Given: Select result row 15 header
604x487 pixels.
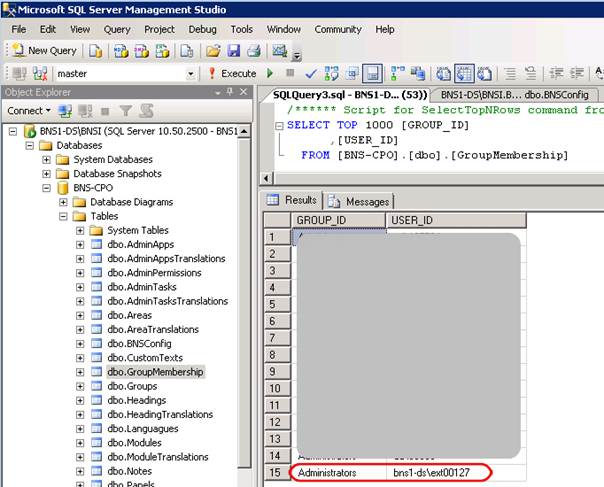Looking at the screenshot, I should (x=277, y=472).
